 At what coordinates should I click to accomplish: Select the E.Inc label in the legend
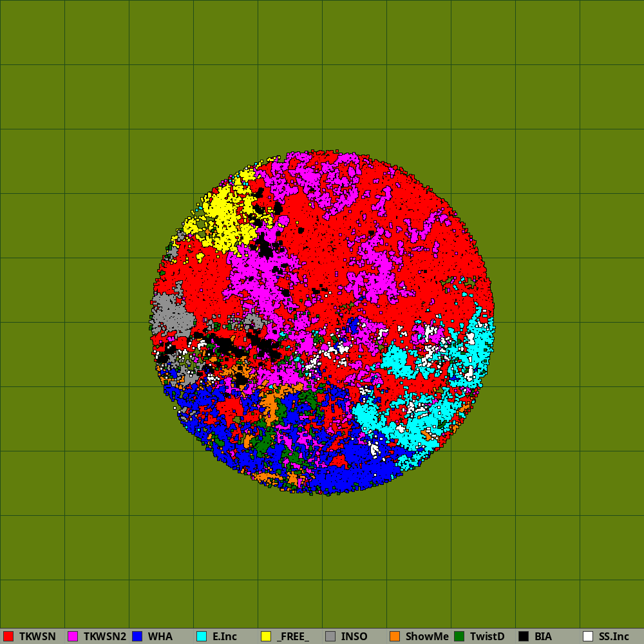pos(224,636)
